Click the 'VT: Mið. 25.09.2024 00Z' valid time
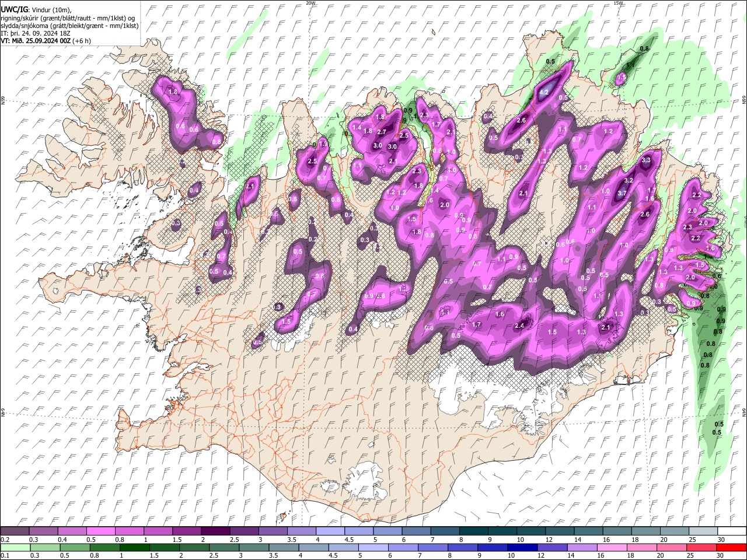The width and height of the screenshot is (747, 560). tap(36, 41)
